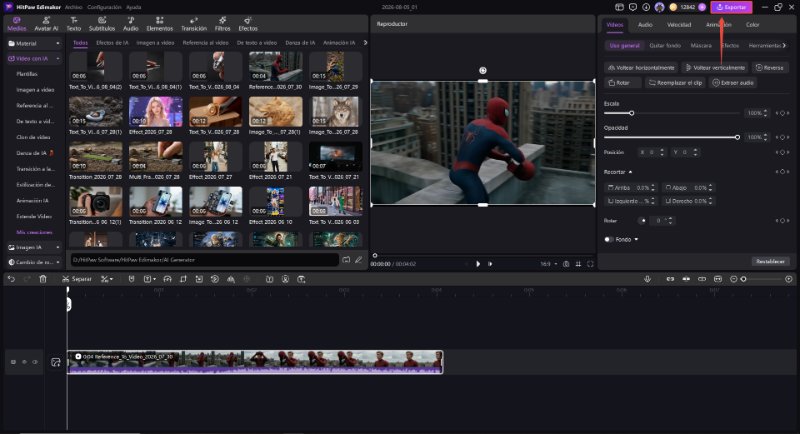Click the timeline zoom slider handle

click(x=743, y=279)
